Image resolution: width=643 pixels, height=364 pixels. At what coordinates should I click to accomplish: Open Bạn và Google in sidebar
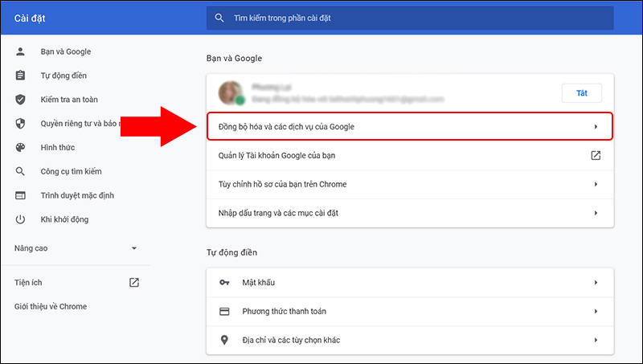tap(66, 51)
